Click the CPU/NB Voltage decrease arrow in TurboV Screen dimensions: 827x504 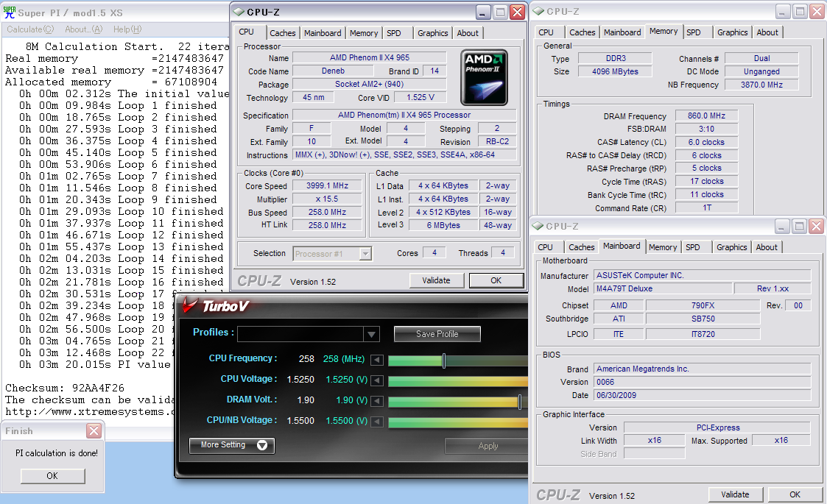(x=377, y=422)
